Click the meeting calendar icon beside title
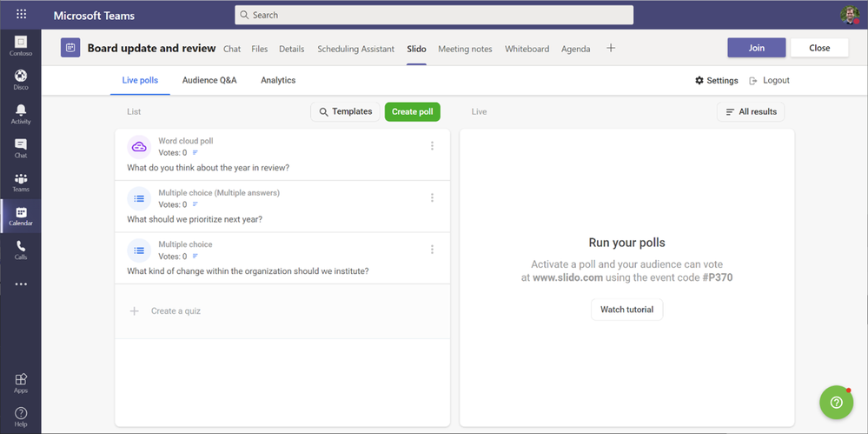Screen dimensions: 868x434 point(70,48)
